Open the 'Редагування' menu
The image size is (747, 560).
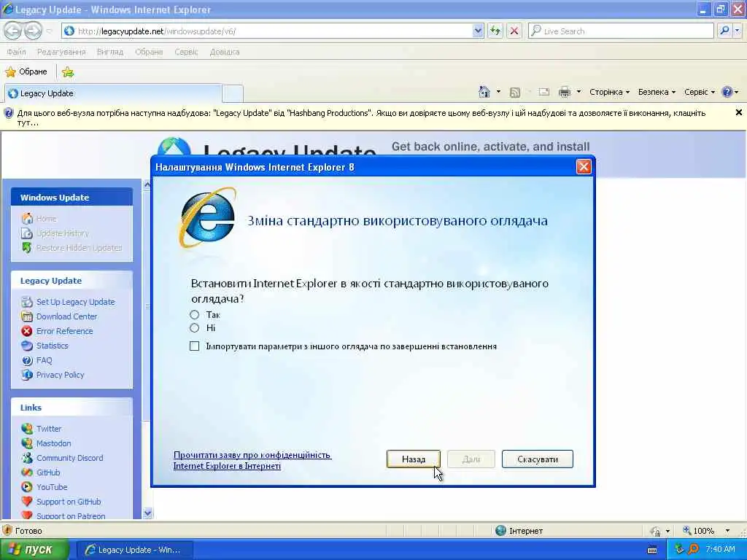click(61, 52)
